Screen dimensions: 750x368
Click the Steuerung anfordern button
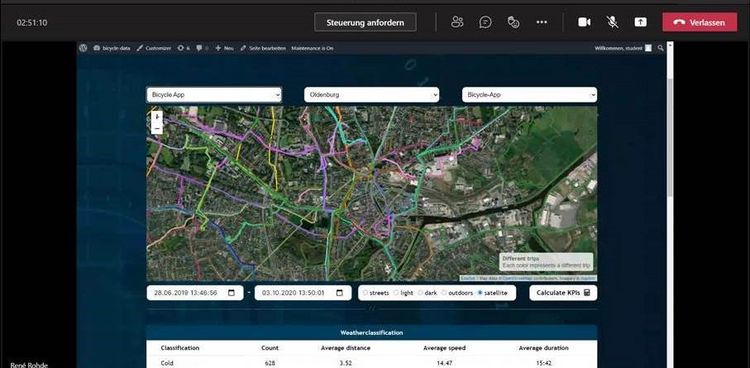click(365, 22)
